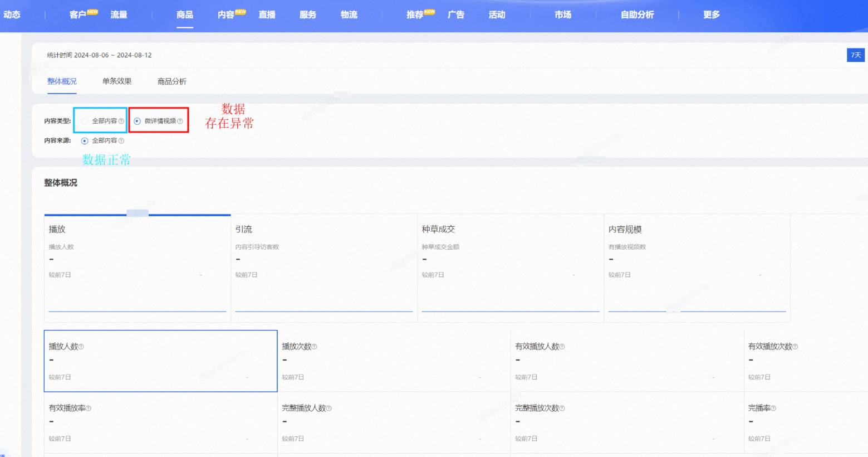Go to 流量 in the top navigation
The width and height of the screenshot is (868, 457).
click(119, 14)
